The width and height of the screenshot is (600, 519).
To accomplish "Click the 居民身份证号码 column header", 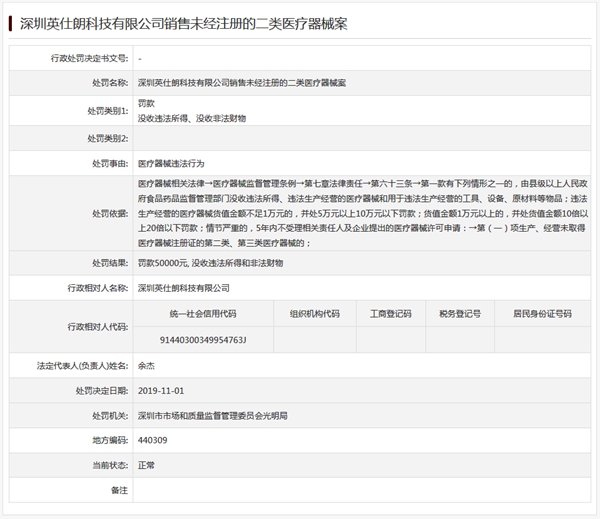I will pos(543,314).
